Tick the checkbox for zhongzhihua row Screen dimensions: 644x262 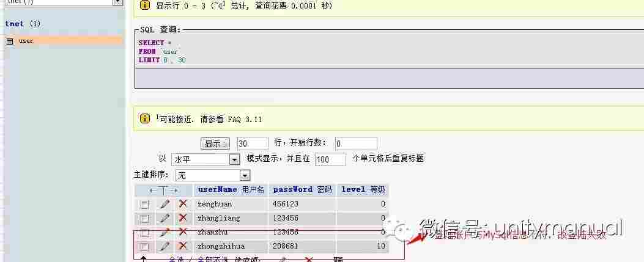click(x=144, y=246)
